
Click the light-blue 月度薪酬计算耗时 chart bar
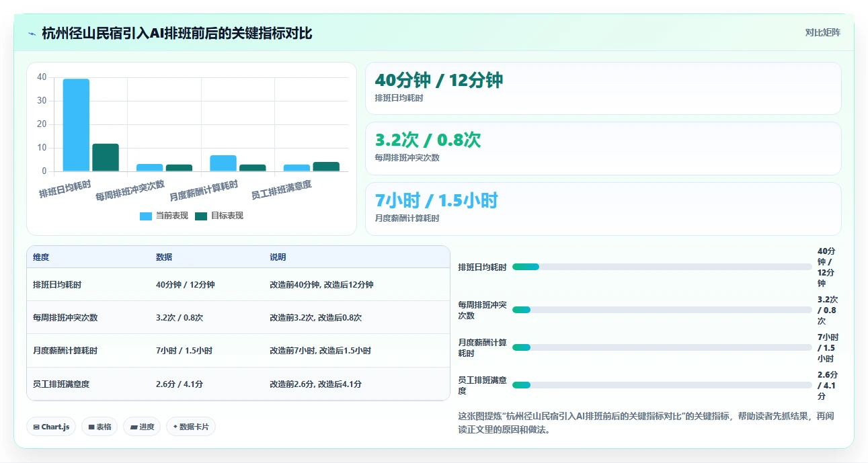[x=223, y=163]
